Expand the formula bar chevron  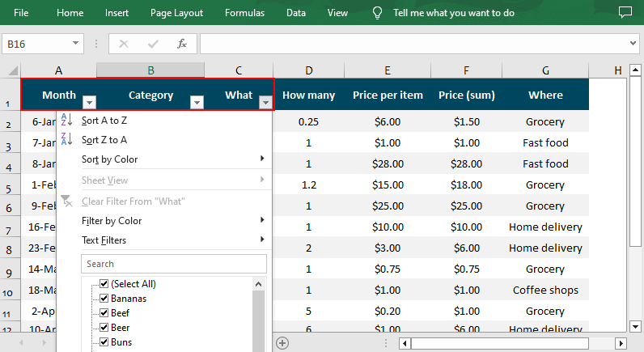[633, 43]
